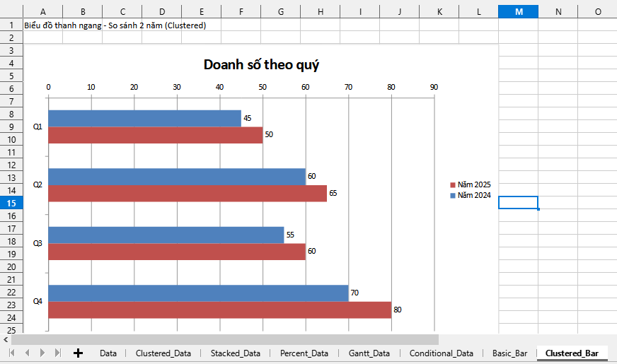617x364 pixels.
Task: Select column G header
Action: click(281, 12)
